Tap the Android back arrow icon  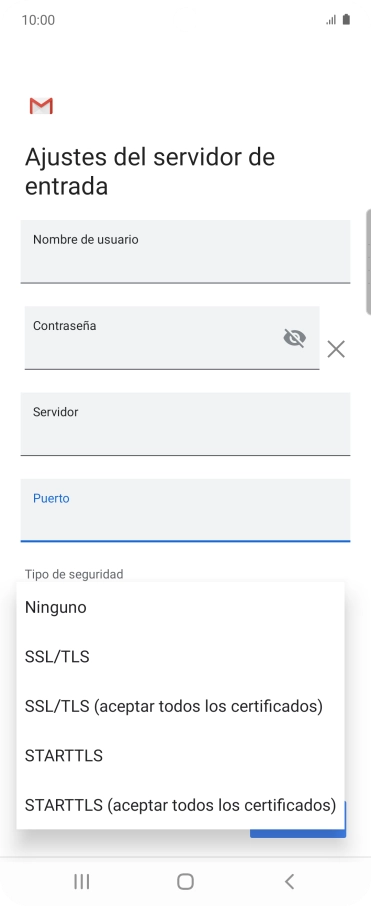pyautogui.click(x=290, y=881)
